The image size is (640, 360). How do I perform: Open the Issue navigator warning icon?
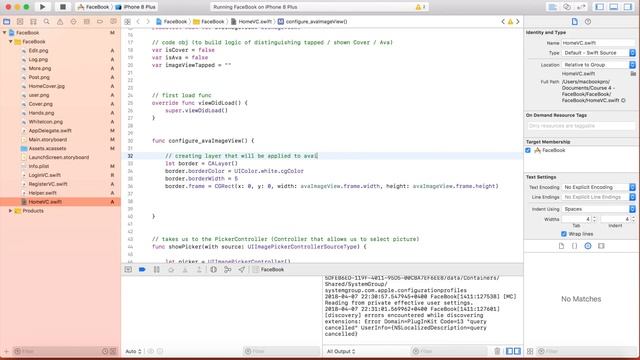pyautogui.click(x=60, y=22)
